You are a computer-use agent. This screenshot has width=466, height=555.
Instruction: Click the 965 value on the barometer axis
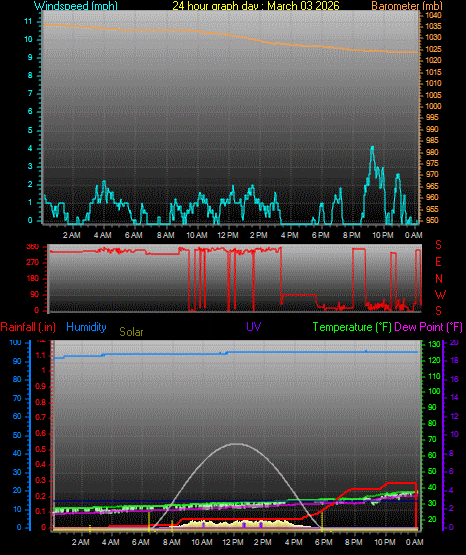432,186
